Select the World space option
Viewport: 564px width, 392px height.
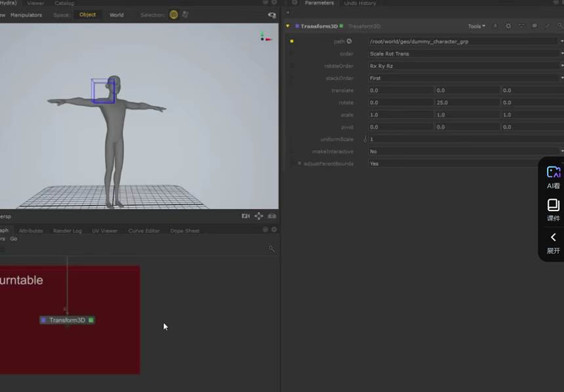116,14
